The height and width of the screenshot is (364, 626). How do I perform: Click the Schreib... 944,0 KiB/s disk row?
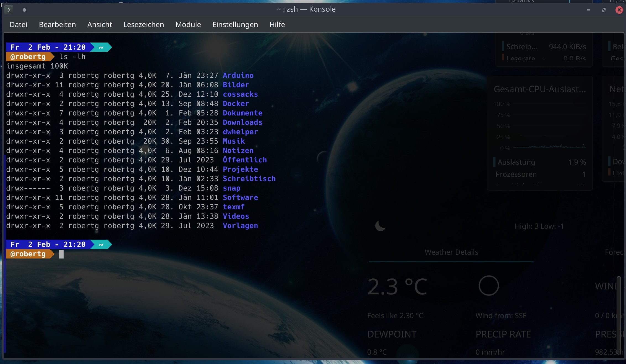[x=544, y=47]
